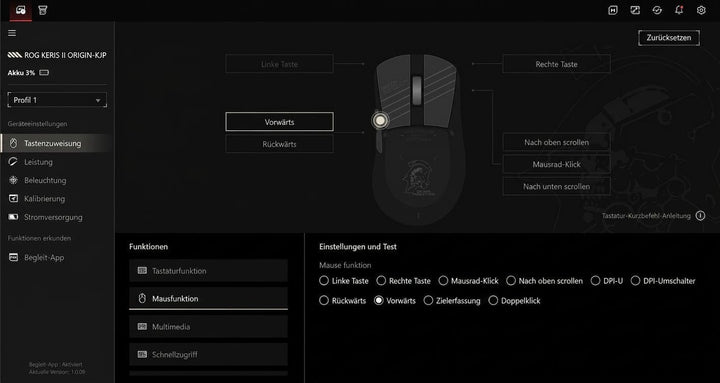
Task: Select Nach oben scrollen assignment box
Action: coord(556,142)
